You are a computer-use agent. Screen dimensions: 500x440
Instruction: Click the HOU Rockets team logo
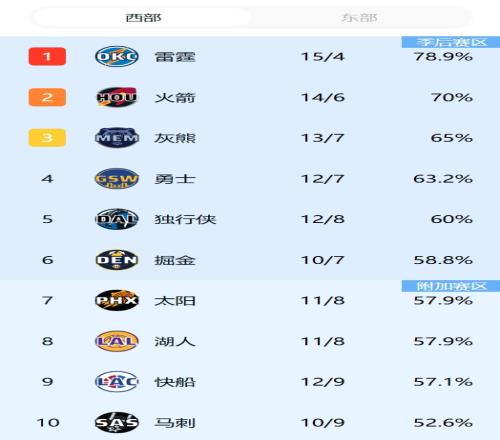coord(117,97)
